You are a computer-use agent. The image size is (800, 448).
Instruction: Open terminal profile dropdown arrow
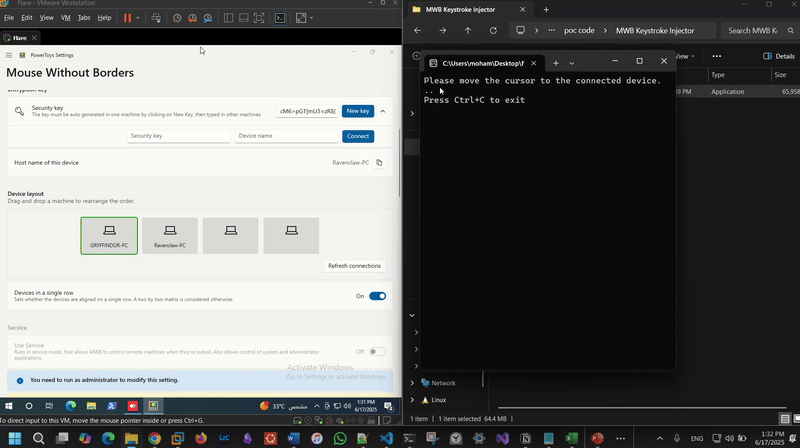pyautogui.click(x=571, y=63)
